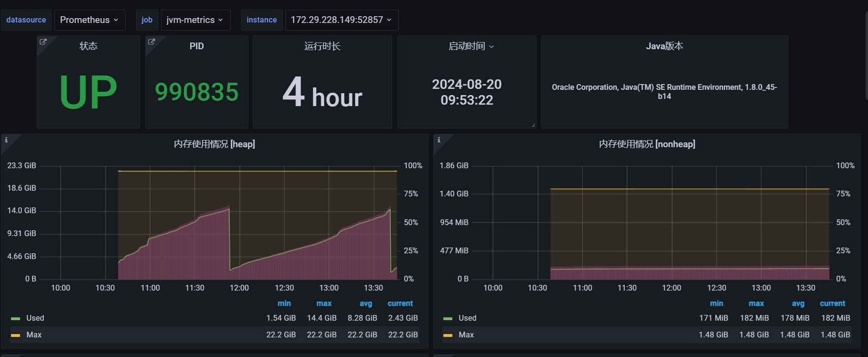Click heap Used current value 2.43 GiB
Image resolution: width=868 pixels, height=357 pixels.
point(403,318)
